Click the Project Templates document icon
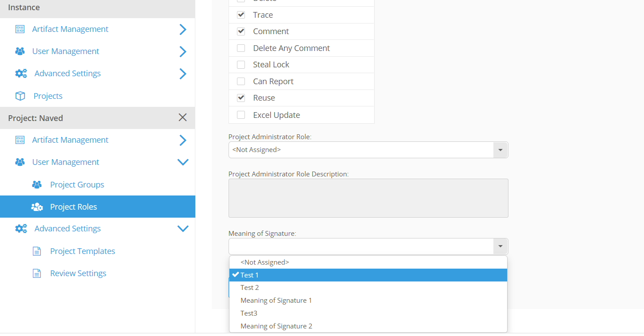 [x=37, y=251]
